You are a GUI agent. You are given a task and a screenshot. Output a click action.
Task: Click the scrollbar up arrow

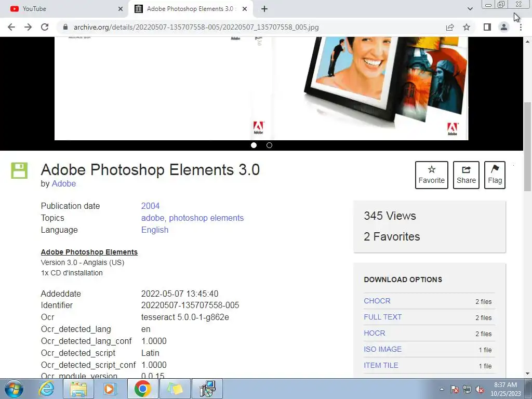tap(527, 42)
